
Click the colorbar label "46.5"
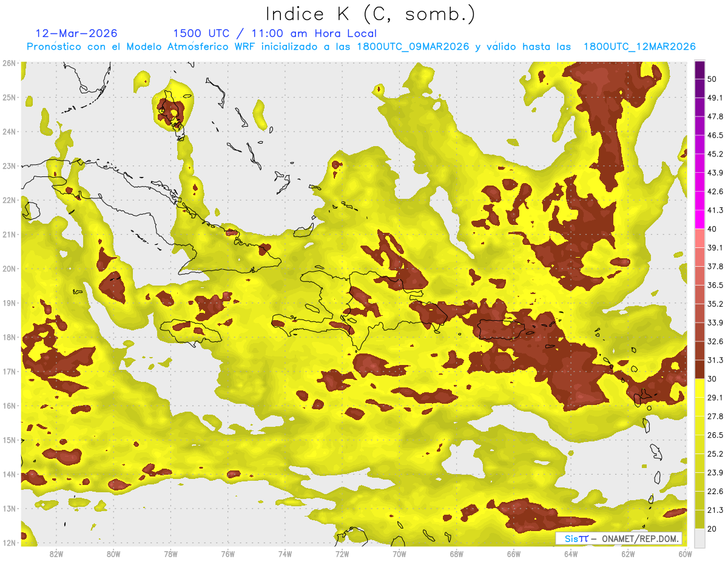point(715,135)
